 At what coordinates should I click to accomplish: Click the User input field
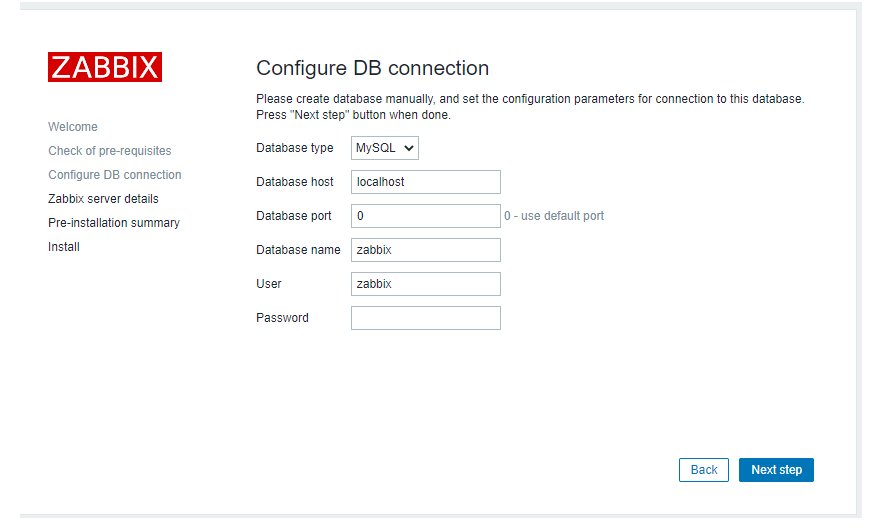click(426, 284)
